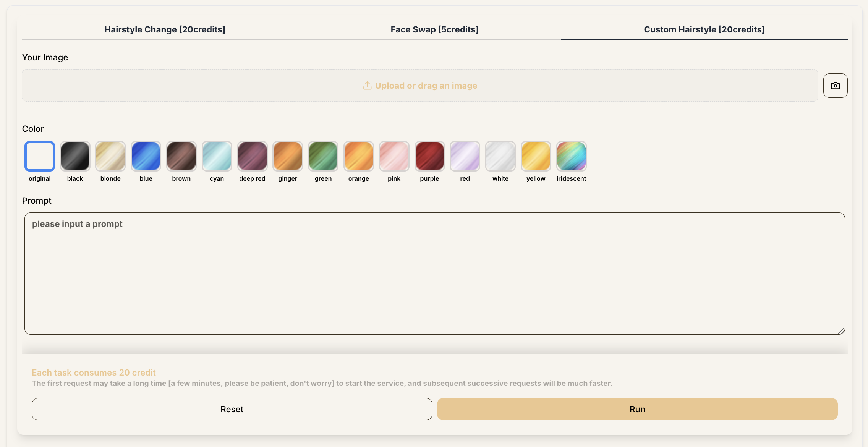Screen dimensions: 868x447
Task: Choose the green hair color swatch
Action: pyautogui.click(x=323, y=156)
